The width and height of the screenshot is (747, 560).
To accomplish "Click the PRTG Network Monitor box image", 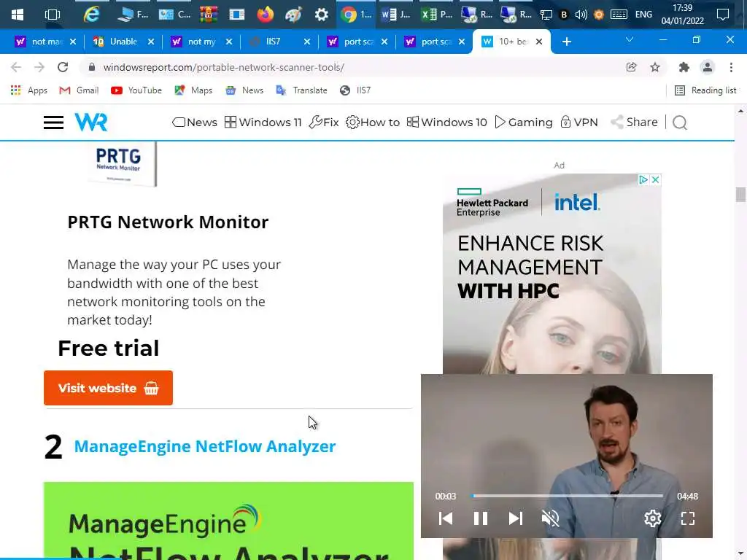I will (x=122, y=163).
